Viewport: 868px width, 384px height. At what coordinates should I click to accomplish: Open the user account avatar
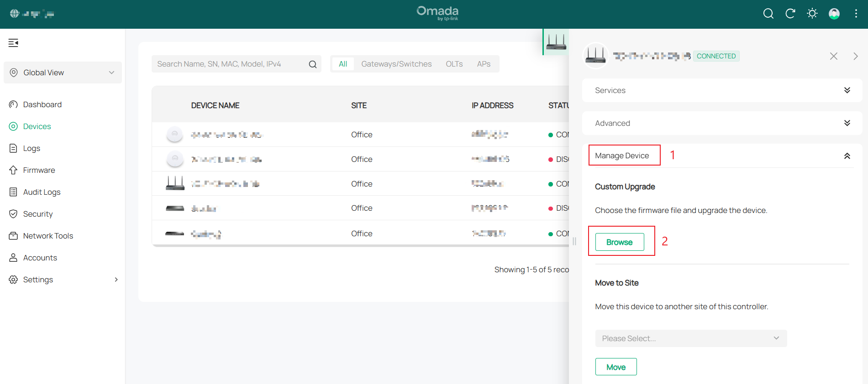coord(834,14)
